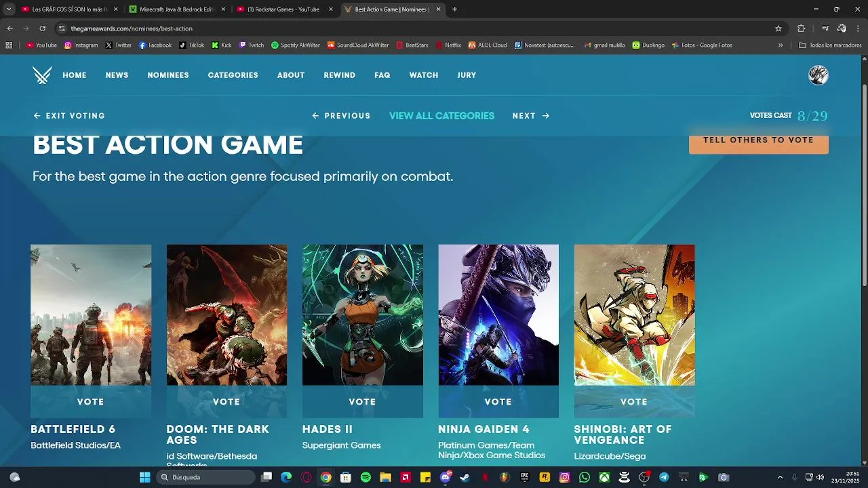Open the Chrome menu three-dots icon
This screenshot has width=868, height=488.
[859, 28]
